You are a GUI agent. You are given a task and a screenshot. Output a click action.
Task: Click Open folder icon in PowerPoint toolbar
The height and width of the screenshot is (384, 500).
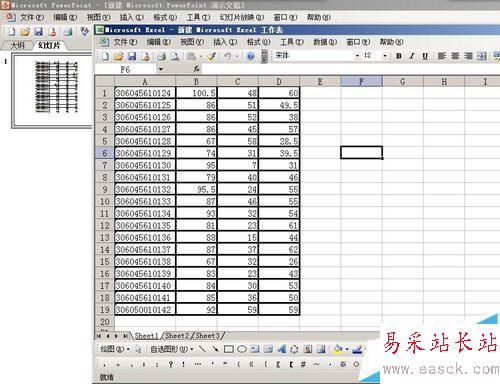coord(25,32)
